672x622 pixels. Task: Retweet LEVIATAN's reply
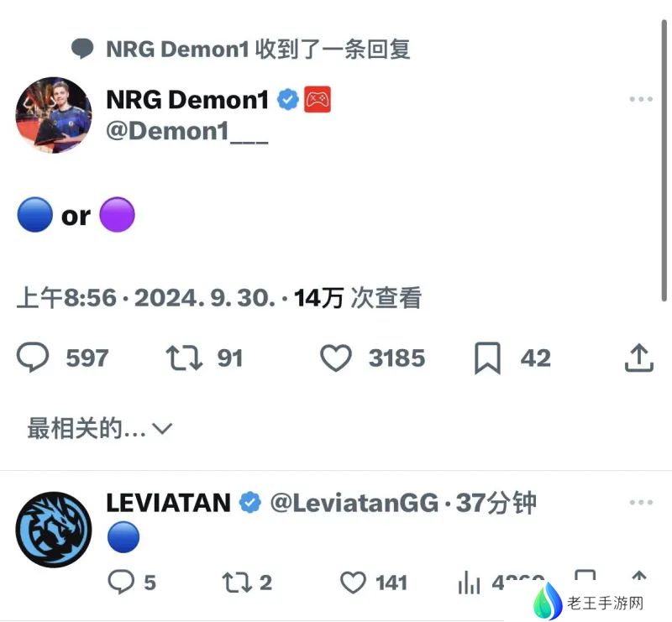[x=237, y=583]
